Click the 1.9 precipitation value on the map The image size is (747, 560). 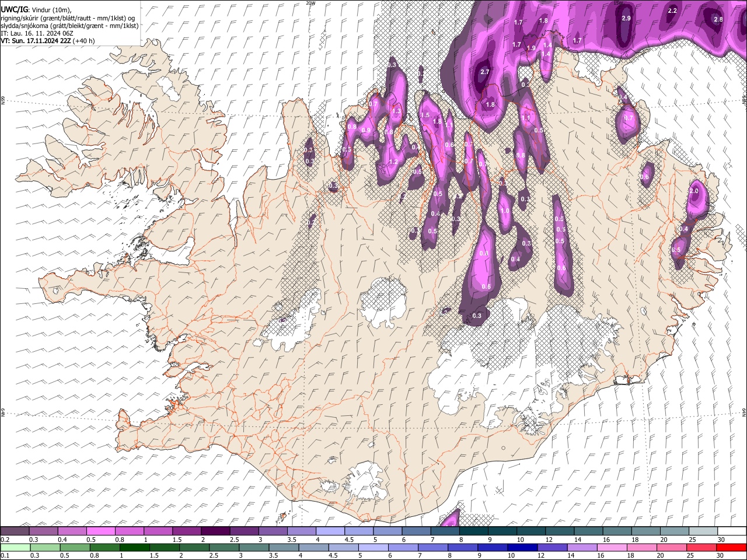pyautogui.click(x=532, y=48)
